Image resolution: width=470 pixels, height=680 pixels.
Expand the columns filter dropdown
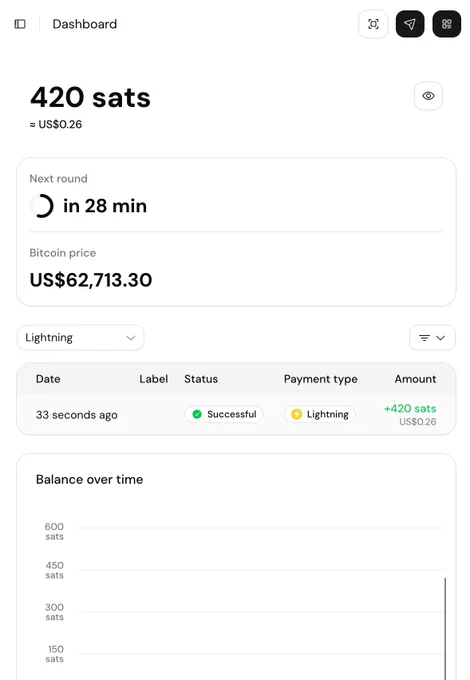tap(432, 338)
